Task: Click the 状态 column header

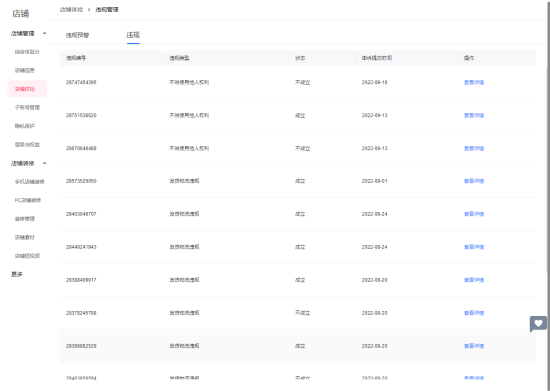Action: coord(300,58)
